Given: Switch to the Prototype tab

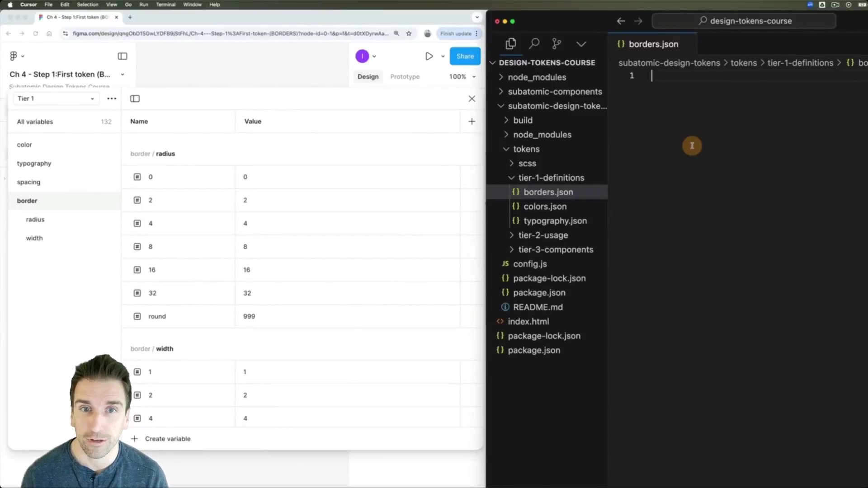Looking at the screenshot, I should (405, 77).
